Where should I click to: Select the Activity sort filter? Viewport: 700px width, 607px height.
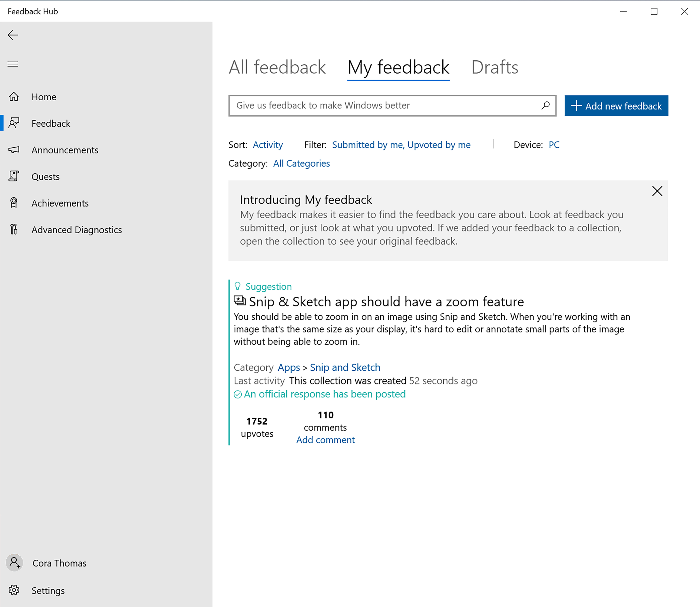pyautogui.click(x=267, y=144)
